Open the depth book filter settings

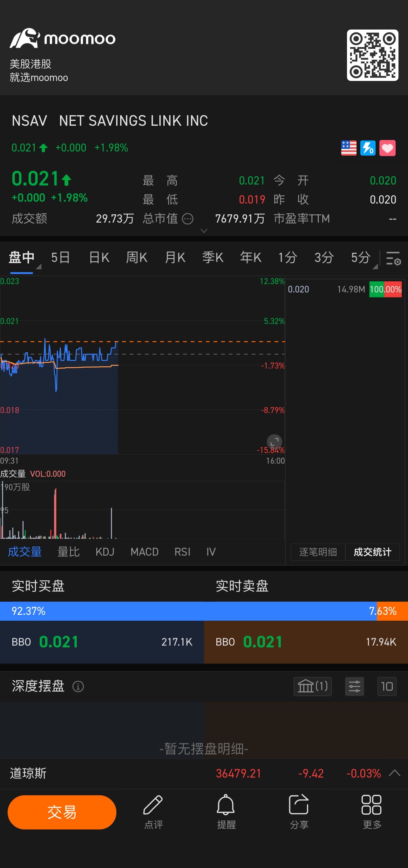354,686
